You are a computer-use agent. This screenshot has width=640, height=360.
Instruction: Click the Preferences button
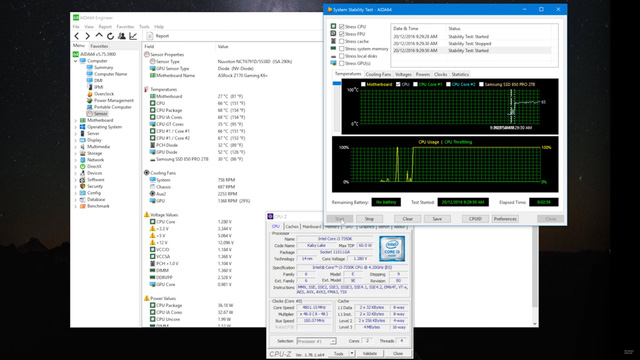coord(505,219)
